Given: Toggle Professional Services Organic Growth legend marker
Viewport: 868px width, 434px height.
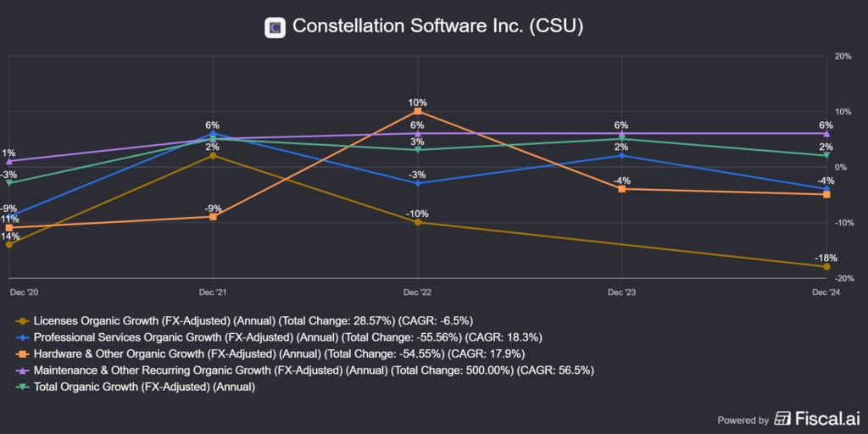Looking at the screenshot, I should click(x=21, y=337).
